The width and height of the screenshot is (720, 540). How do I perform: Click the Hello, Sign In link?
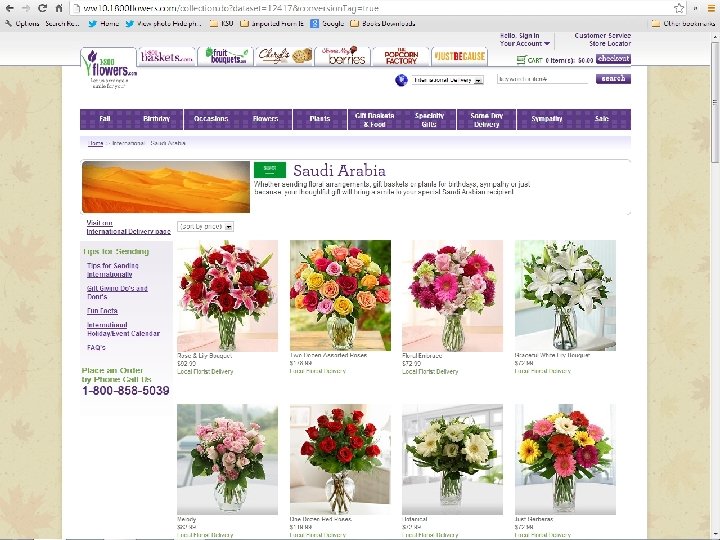519,35
